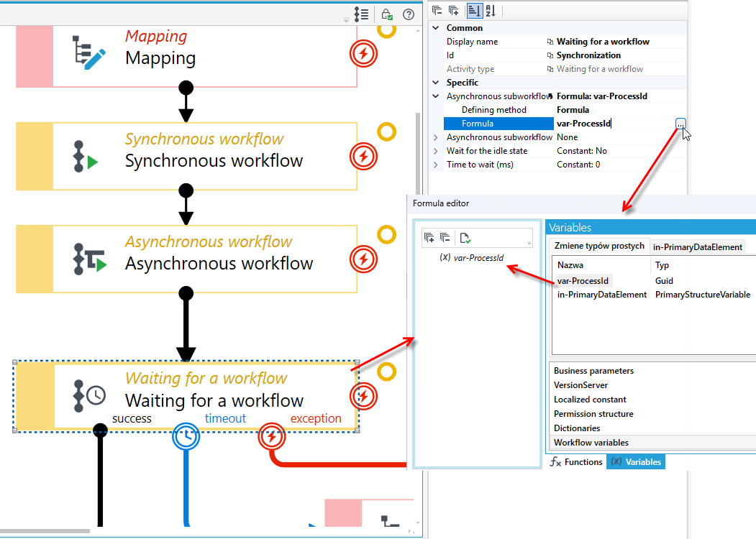Collapse the Asynchronous subworkflow Formula property
Viewport: 756px width, 539px height.
436,96
